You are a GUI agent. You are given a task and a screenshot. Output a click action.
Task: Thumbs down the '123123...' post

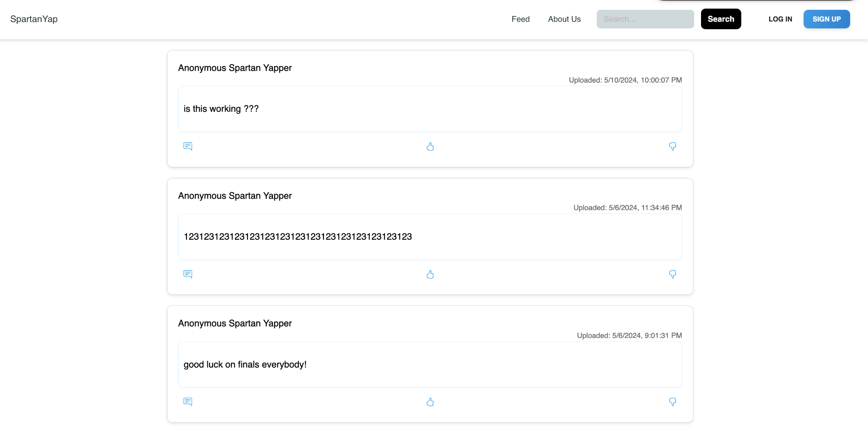pyautogui.click(x=673, y=274)
